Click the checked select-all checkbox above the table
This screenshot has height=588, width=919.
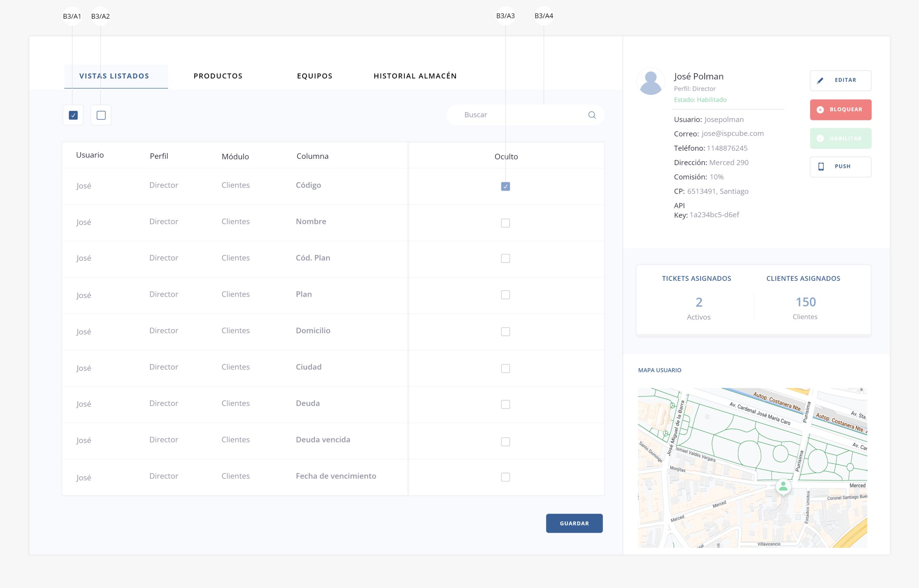[73, 115]
